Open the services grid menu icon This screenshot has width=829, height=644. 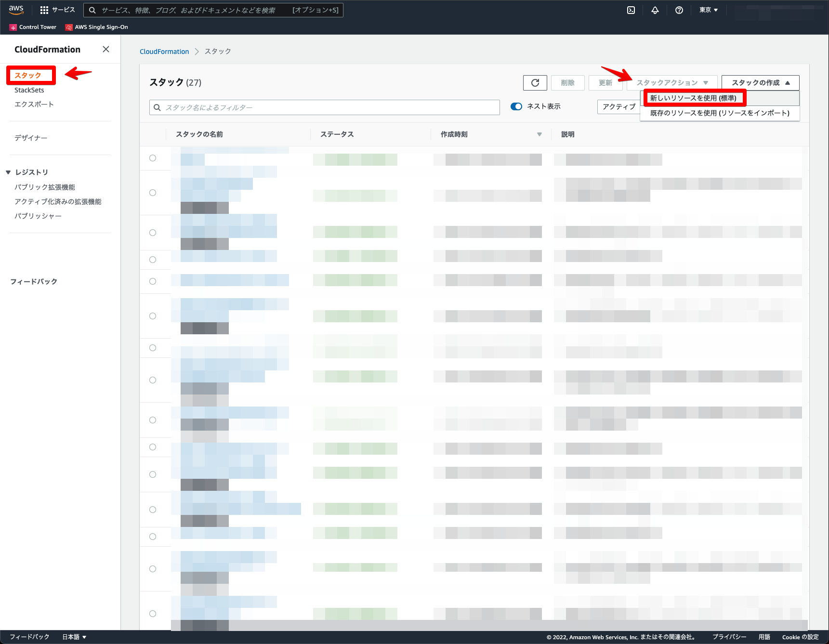click(x=44, y=10)
